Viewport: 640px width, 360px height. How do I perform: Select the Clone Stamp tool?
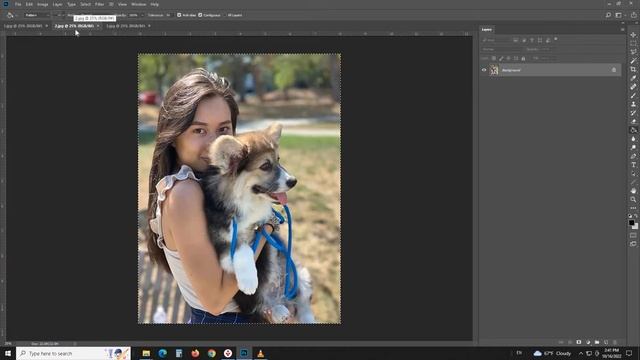633,104
